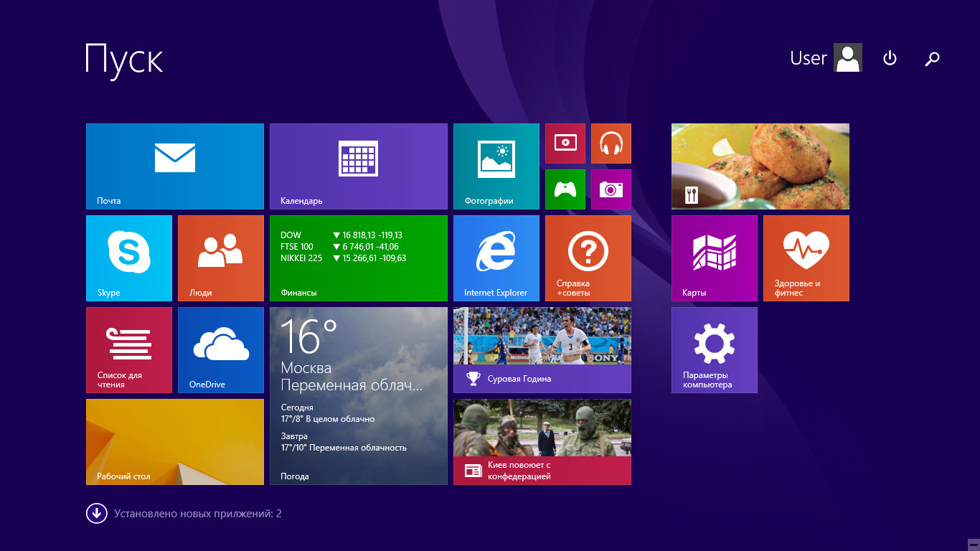Click the search magnifier icon

point(932,59)
